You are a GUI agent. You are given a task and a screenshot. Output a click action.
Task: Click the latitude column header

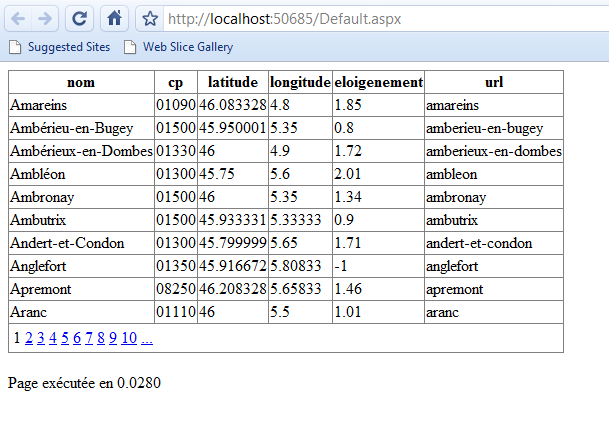(x=233, y=82)
